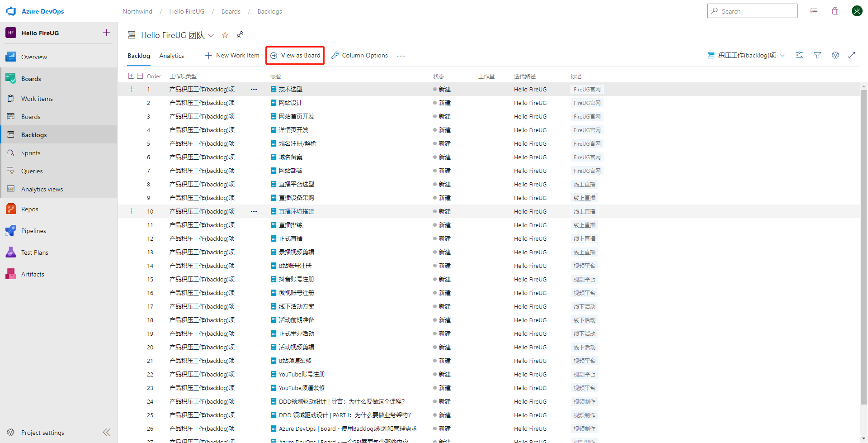The image size is (868, 443).
Task: Open more actions ellipsis in toolbar
Action: click(401, 56)
